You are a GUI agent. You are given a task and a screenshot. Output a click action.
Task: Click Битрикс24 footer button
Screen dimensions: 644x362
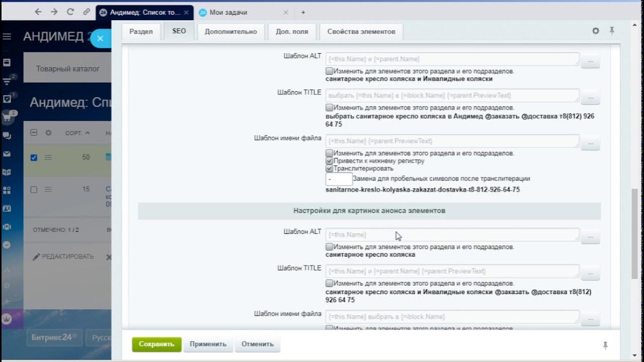click(x=54, y=337)
